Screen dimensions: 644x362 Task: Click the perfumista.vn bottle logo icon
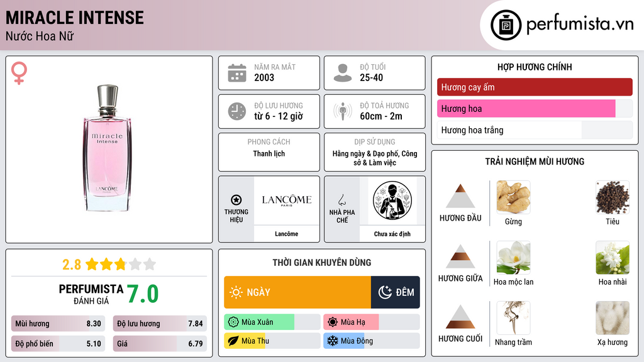[x=506, y=25]
